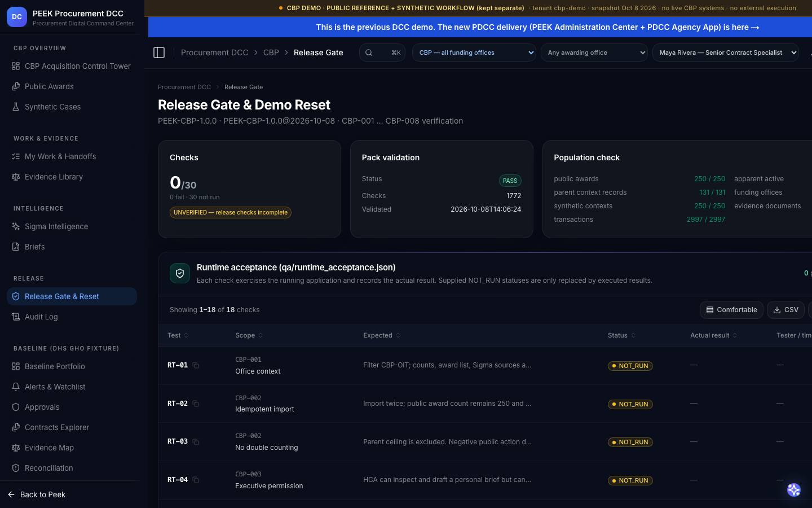Screen dimensions: 812x508
Task: Open Evidence Library
Action: click(72, 177)
